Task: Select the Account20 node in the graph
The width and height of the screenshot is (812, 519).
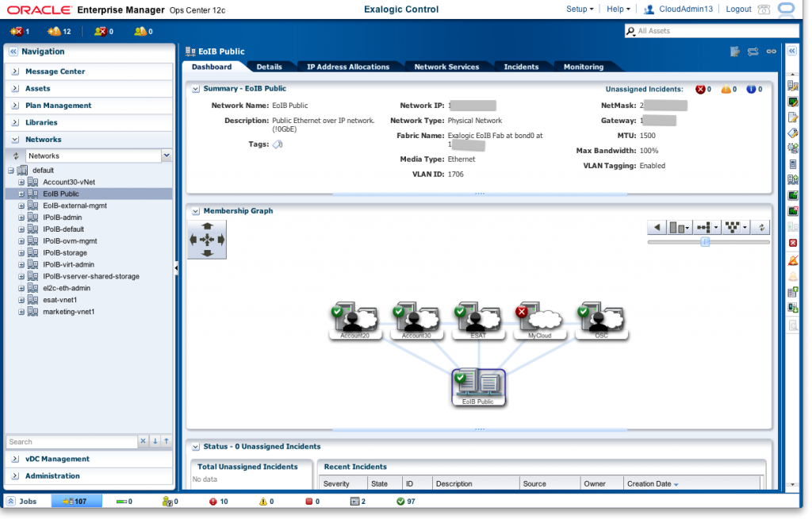Action: tap(355, 321)
